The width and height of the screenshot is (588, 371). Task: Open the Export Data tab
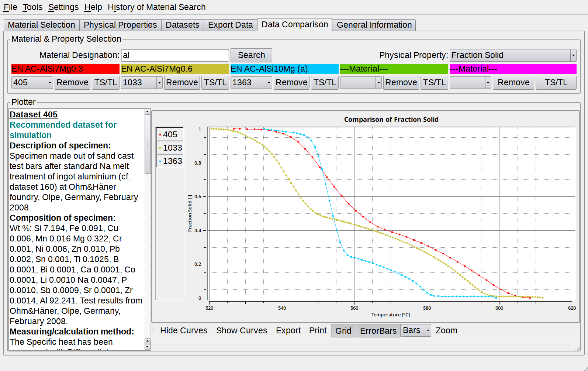pyautogui.click(x=230, y=25)
